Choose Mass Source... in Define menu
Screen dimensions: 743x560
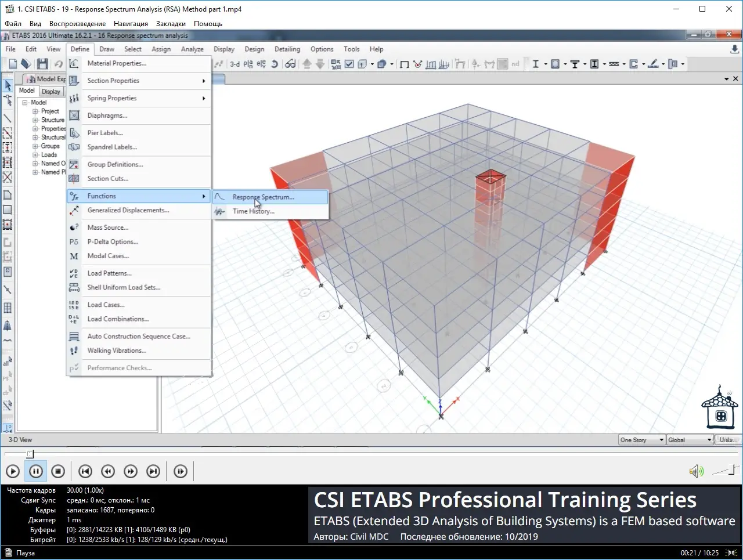pyautogui.click(x=139, y=227)
